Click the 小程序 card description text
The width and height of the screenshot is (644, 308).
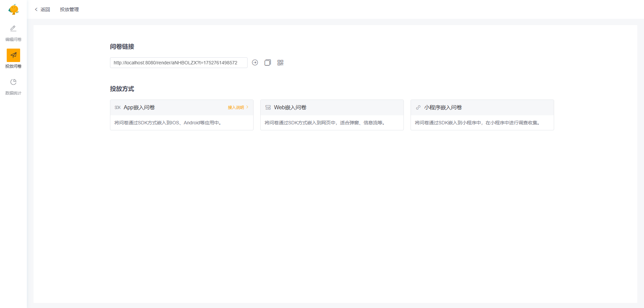point(477,123)
